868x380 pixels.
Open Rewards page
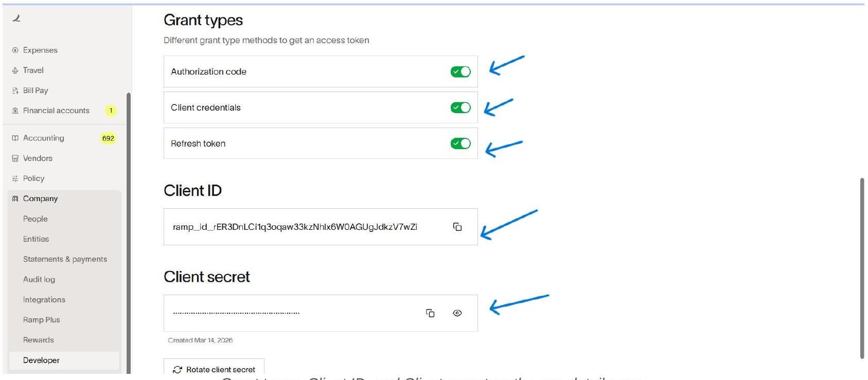coord(39,340)
